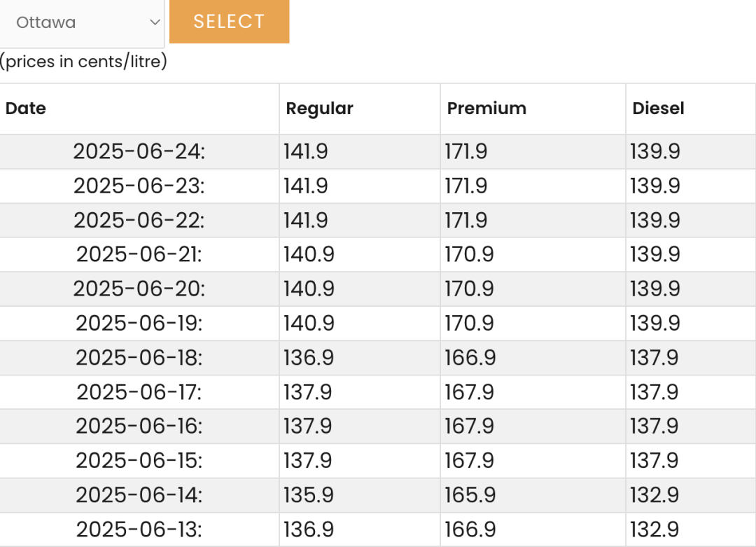Open the Ottawa city dropdown

(x=81, y=22)
